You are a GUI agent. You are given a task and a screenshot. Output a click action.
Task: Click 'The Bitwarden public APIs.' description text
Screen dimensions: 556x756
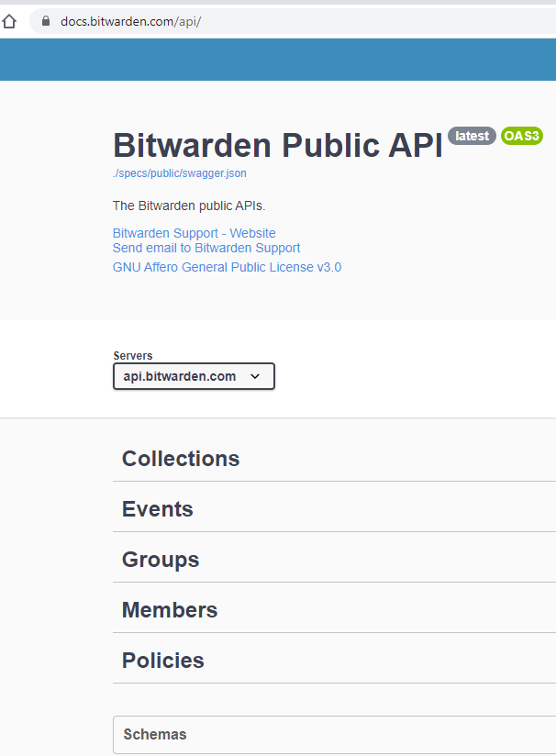coord(189,206)
